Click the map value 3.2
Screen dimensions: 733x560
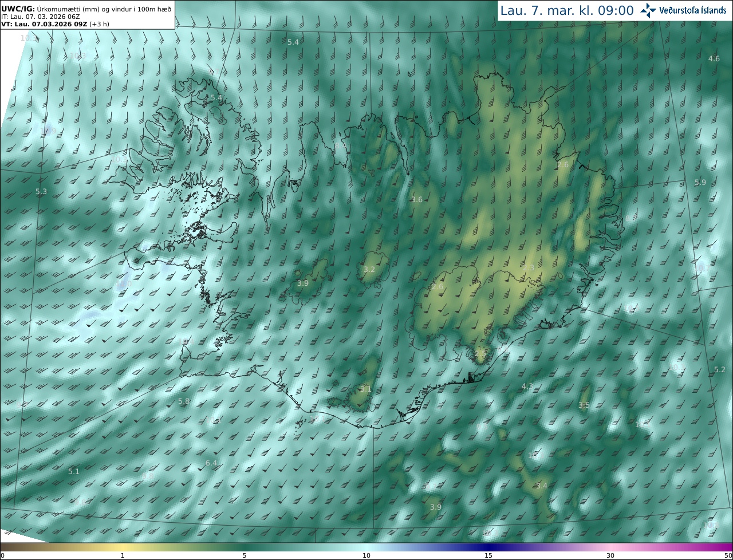point(369,269)
